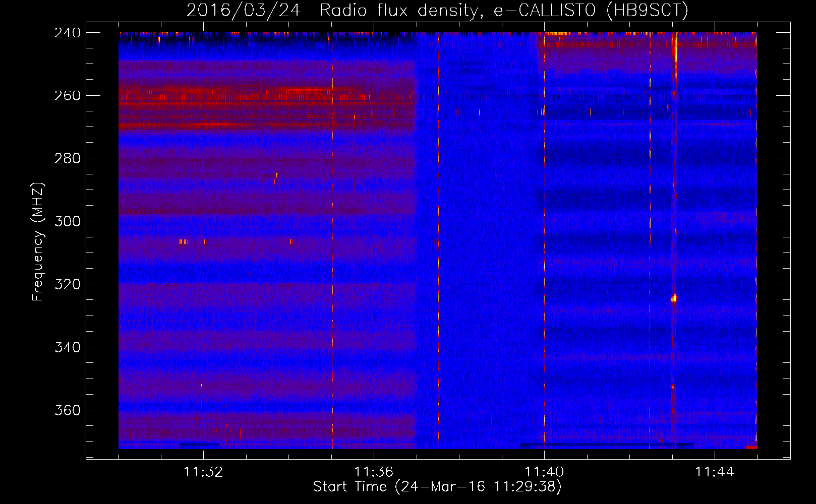The image size is (816, 504).
Task: Click the 260 frequency tick label
Action: point(68,95)
